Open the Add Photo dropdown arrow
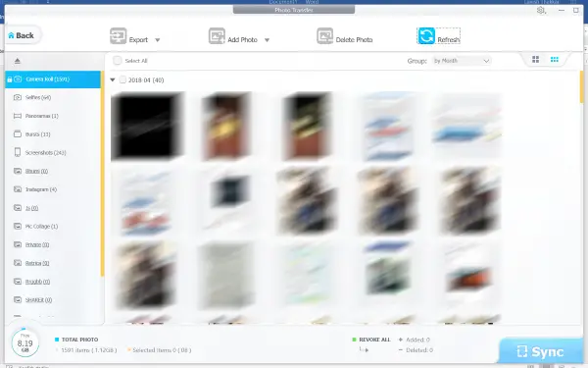 267,40
